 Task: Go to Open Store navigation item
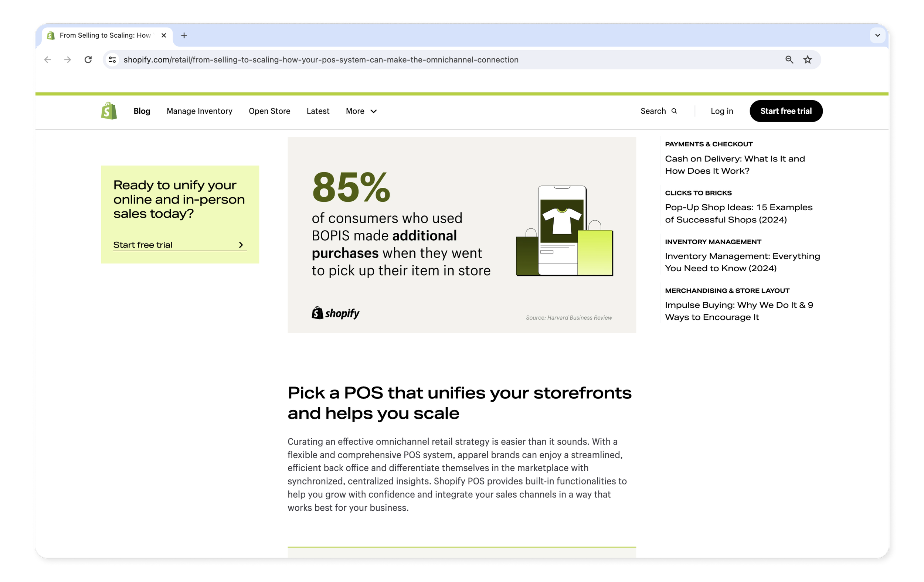[269, 111]
